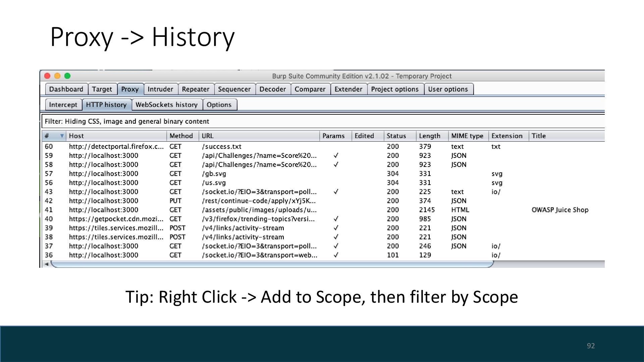Click the yellow minimize window button
The width and height of the screenshot is (644, 362).
coord(57,76)
